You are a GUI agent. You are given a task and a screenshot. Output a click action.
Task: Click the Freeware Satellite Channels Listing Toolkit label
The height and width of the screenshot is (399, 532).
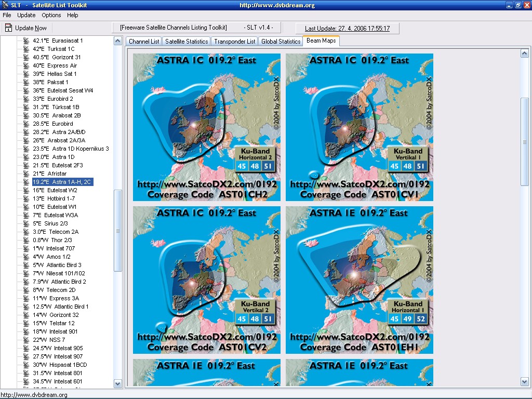(x=173, y=28)
